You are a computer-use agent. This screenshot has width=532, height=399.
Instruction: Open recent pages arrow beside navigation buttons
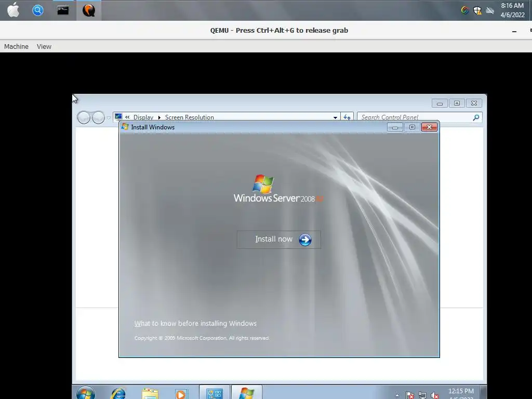point(109,118)
